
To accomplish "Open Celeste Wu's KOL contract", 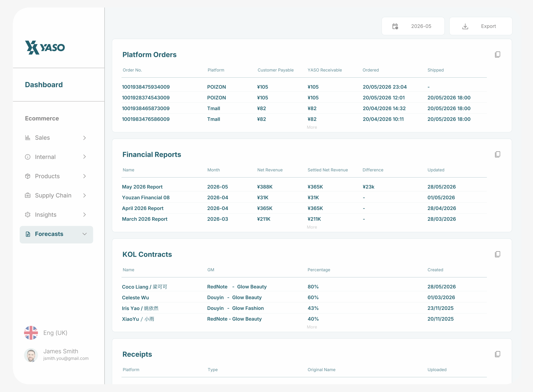I will (x=135, y=298).
